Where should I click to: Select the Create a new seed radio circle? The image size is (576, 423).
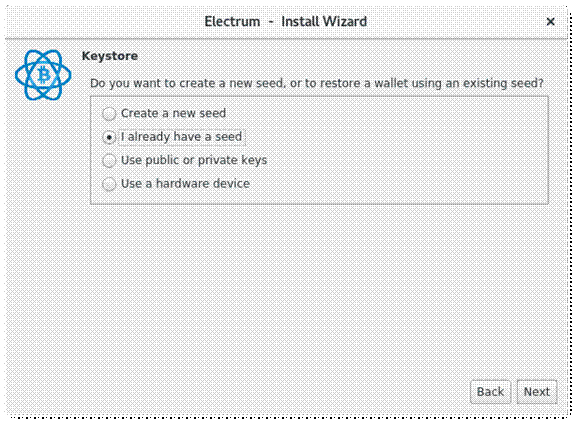109,114
